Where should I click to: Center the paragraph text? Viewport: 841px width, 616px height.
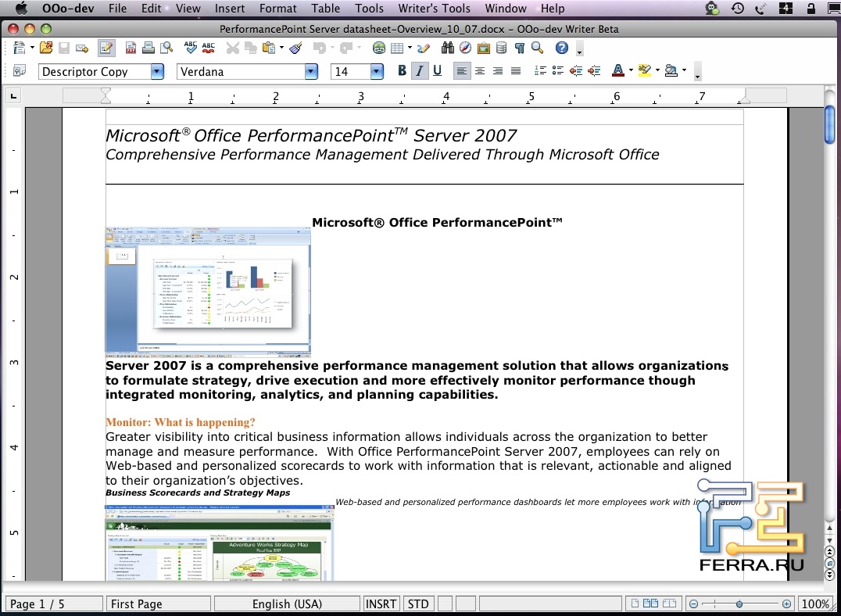480,71
